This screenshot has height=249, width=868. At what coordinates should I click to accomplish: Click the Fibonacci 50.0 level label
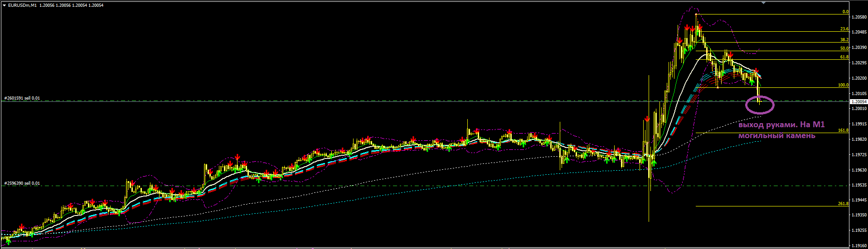click(x=844, y=48)
